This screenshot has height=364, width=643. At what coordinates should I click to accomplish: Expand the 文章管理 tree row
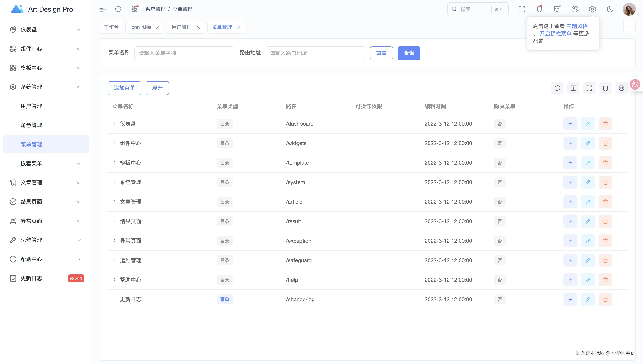click(x=114, y=202)
